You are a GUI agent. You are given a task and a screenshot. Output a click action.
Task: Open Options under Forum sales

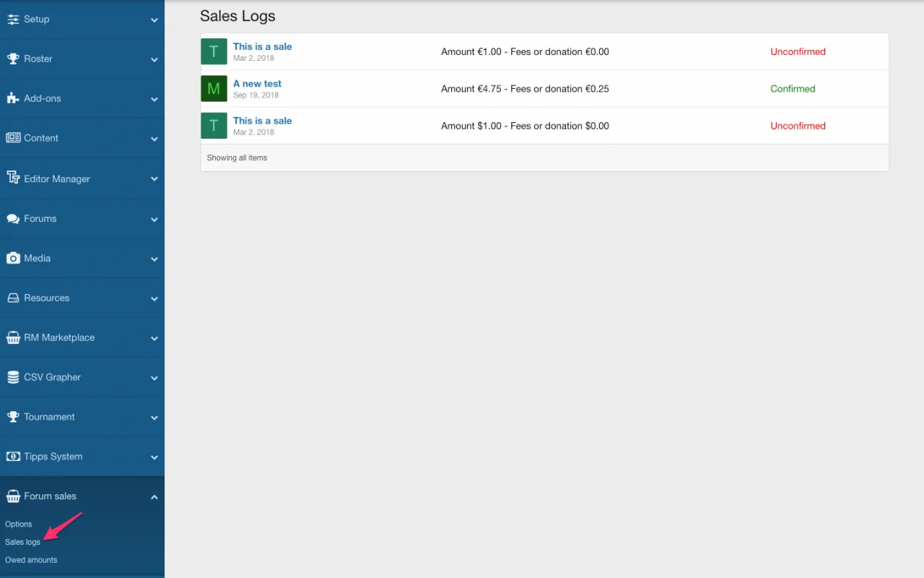(x=19, y=524)
